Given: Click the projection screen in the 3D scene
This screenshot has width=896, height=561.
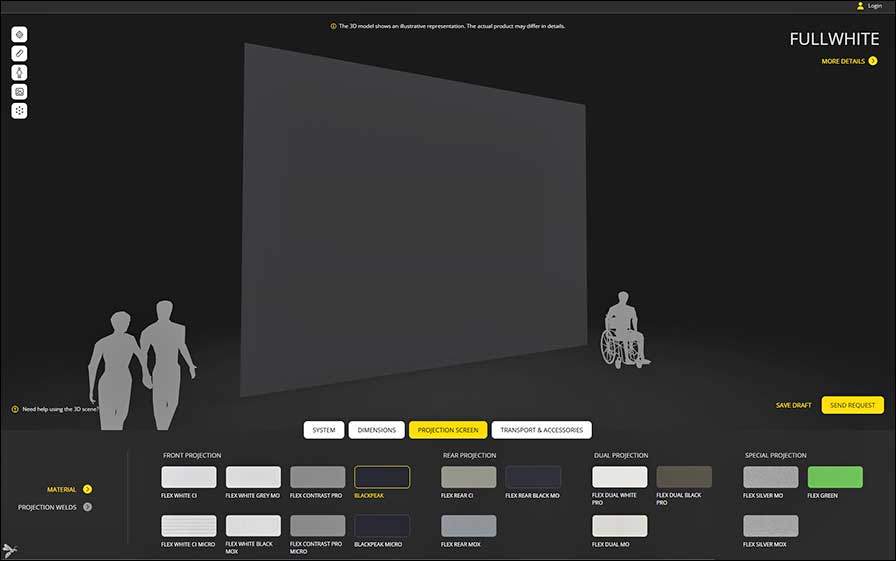Looking at the screenshot, I should point(414,220).
